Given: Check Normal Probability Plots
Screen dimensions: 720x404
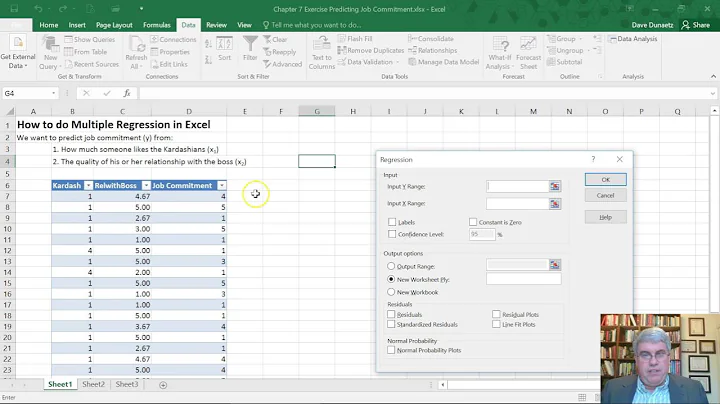Looking at the screenshot, I should (x=391, y=350).
